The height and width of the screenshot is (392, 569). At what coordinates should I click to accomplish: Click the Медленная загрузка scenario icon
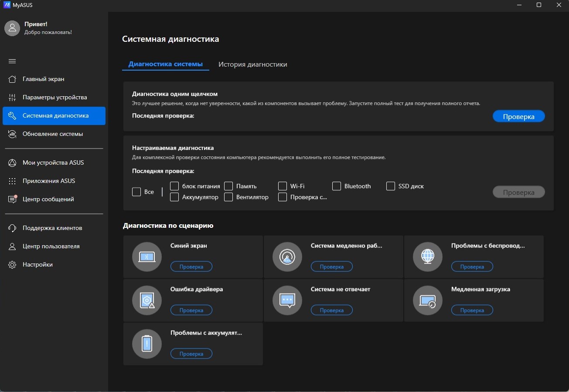(x=428, y=301)
